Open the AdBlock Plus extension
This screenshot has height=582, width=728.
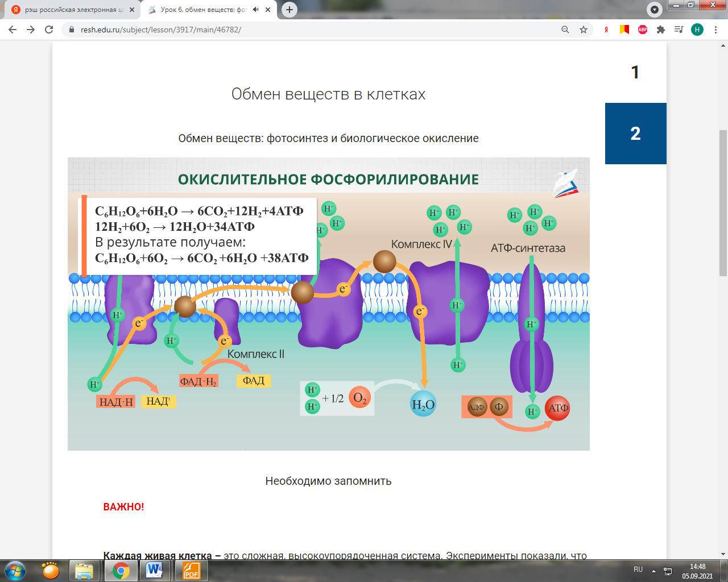click(x=643, y=30)
